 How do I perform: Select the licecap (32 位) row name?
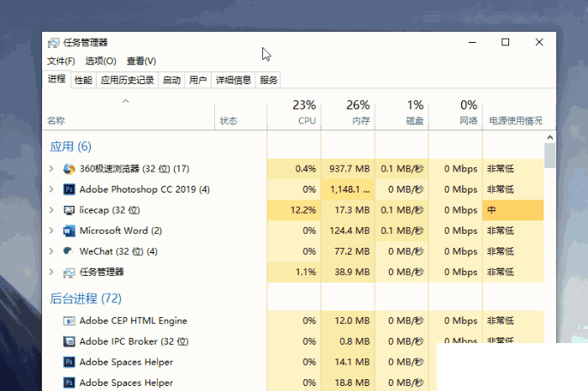pyautogui.click(x=109, y=210)
